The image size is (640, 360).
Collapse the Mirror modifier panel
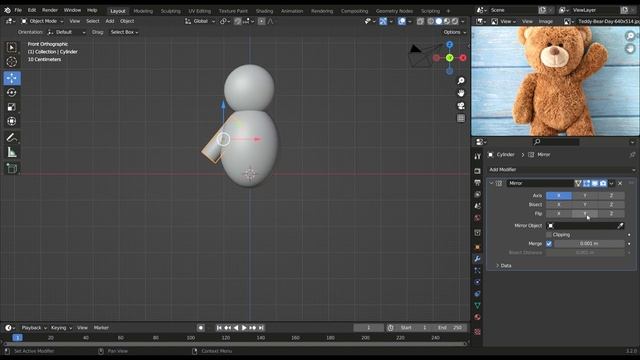[x=491, y=184]
